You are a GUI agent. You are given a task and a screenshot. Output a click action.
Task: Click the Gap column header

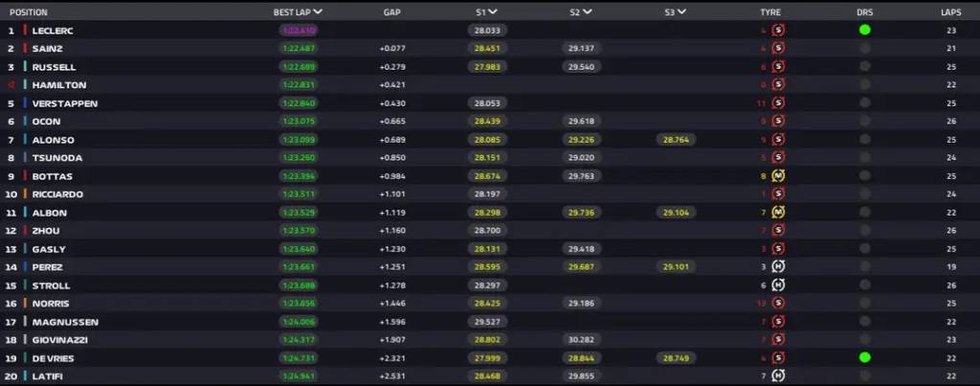tap(391, 11)
